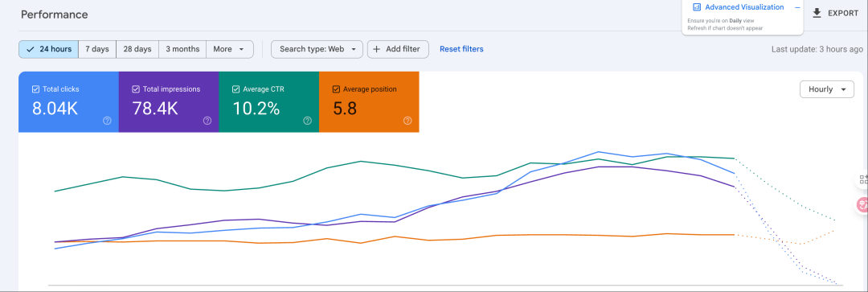Click the caret arrow in Search type dropdown

click(x=354, y=49)
